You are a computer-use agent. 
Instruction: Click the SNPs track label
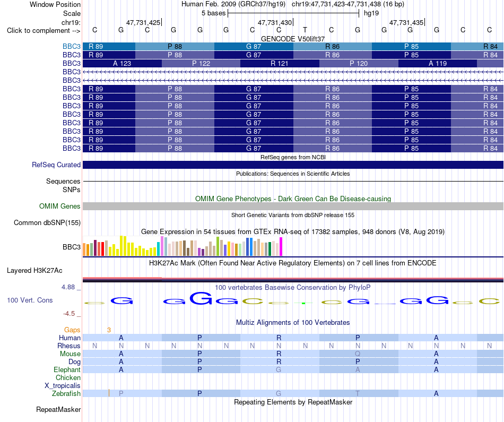[x=72, y=190]
